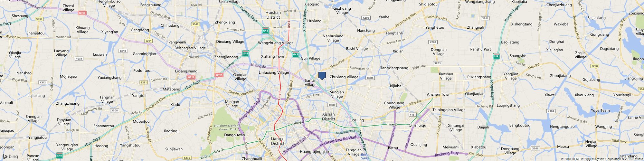This screenshot has width=644, height=161.
Task: Click the Liangxi District label
Action: click(x=278, y=141)
